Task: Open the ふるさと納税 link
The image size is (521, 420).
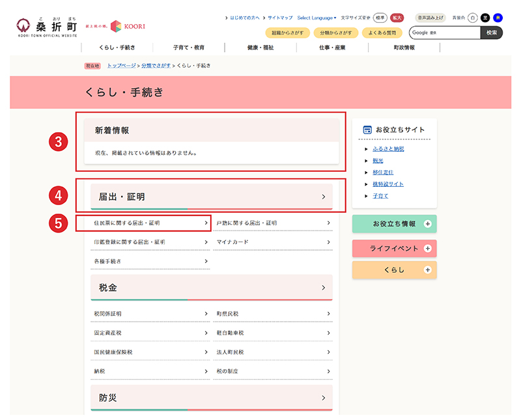Action: 390,148
